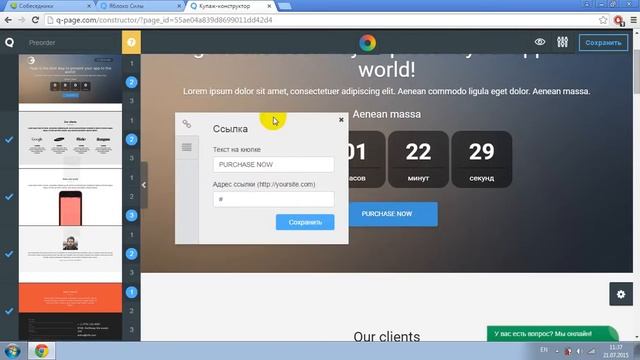This screenshot has width=640, height=360.
Task: Click the 22 минут countdown box
Action: [418, 159]
